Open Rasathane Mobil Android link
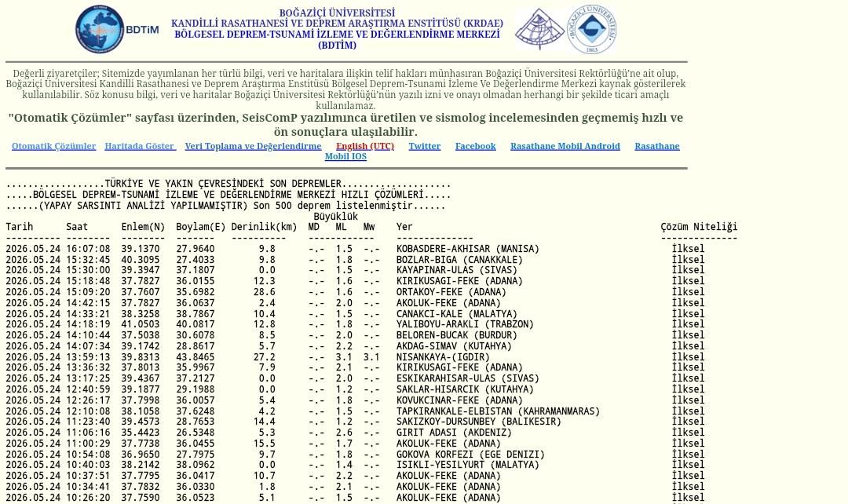 [x=565, y=146]
